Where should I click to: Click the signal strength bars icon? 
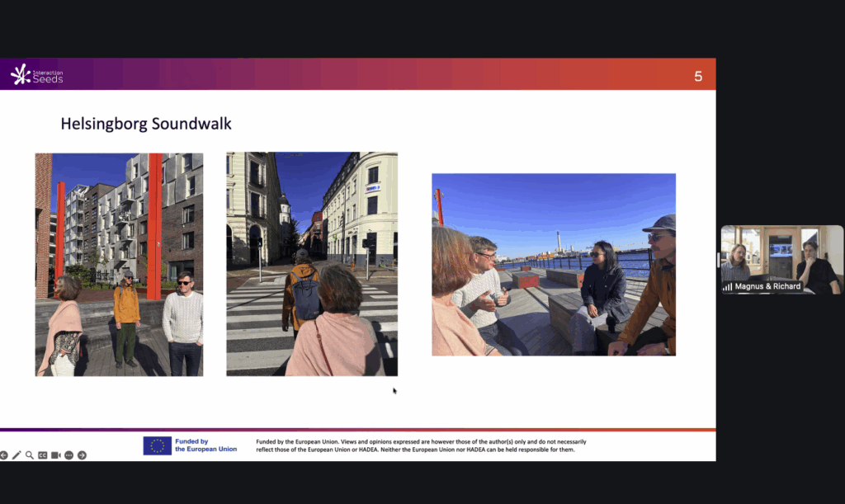pos(728,287)
